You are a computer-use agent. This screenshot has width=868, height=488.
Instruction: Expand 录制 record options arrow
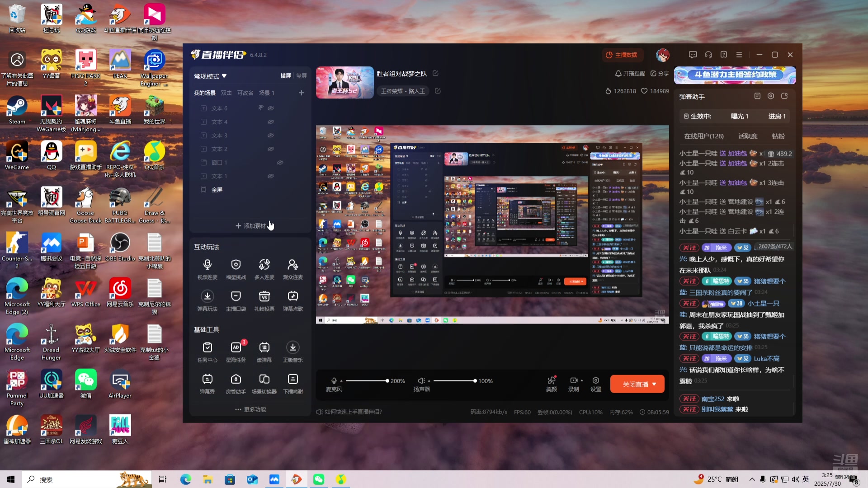pos(581,380)
